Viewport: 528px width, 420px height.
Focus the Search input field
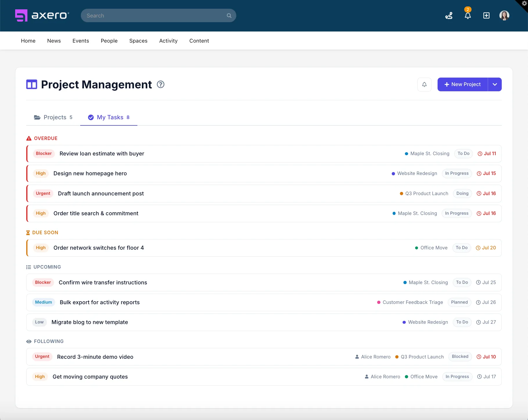[158, 16]
